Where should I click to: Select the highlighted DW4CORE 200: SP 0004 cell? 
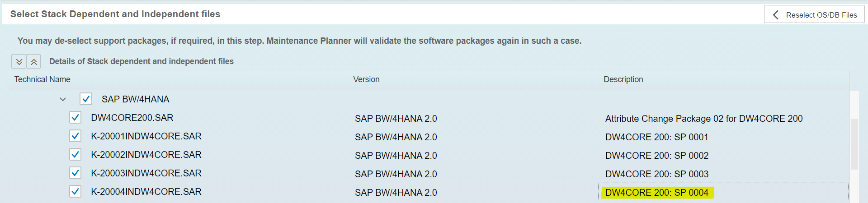[723, 192]
